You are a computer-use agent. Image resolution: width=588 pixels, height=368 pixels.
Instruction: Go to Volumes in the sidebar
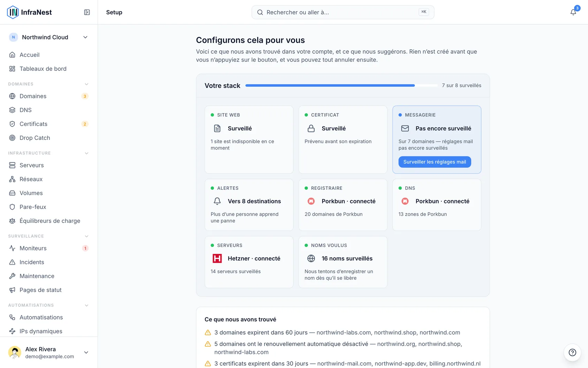pos(49,193)
